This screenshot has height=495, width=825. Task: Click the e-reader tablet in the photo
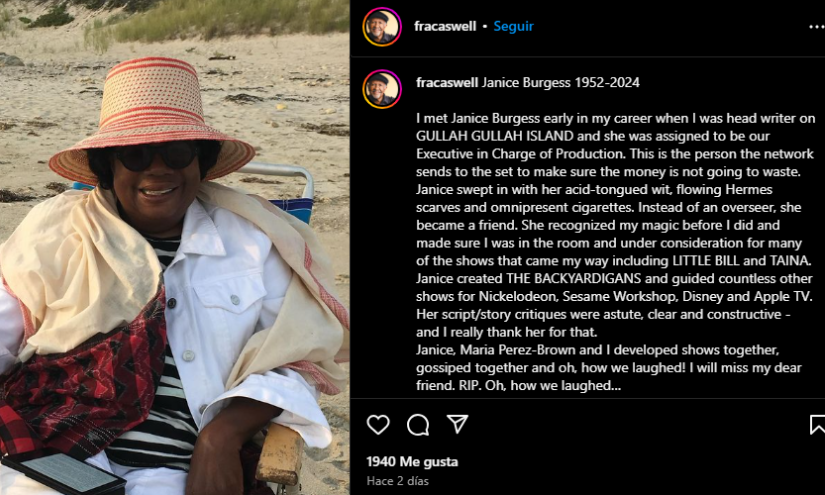tap(63, 472)
